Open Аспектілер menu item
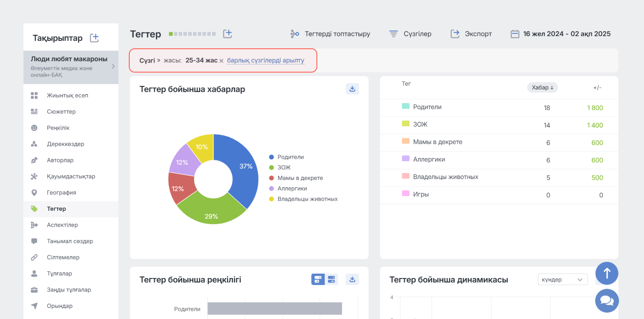644x319 pixels. click(x=71, y=225)
